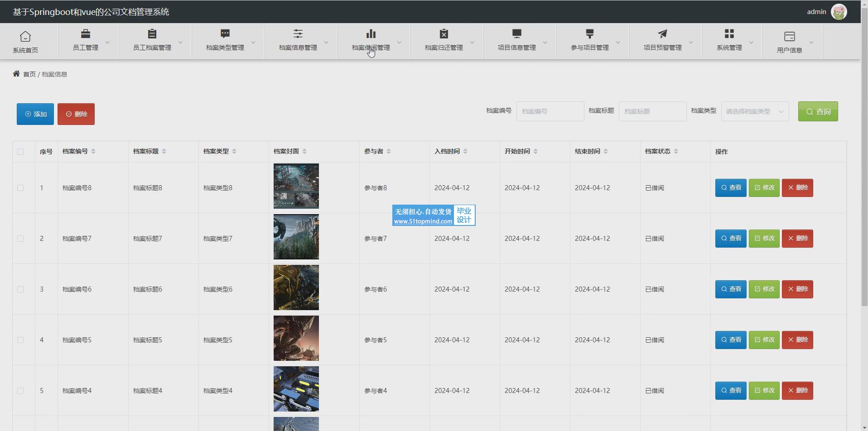The image size is (868, 431).
Task: Click 查看 for 档案编号8
Action: pyautogui.click(x=731, y=188)
